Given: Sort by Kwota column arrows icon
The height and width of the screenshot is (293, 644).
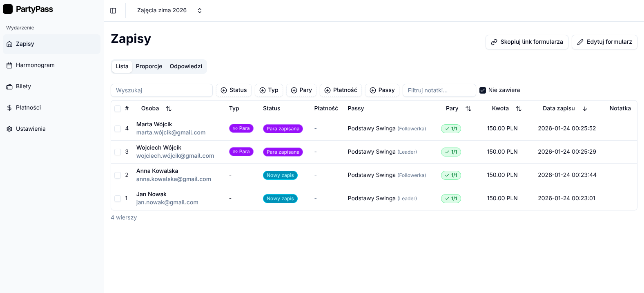Looking at the screenshot, I should pyautogui.click(x=519, y=109).
